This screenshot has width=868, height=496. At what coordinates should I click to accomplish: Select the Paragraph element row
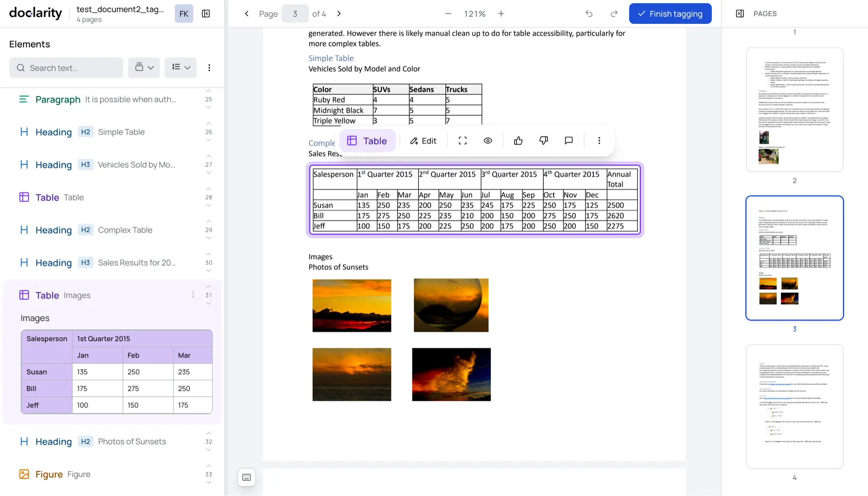(x=112, y=99)
